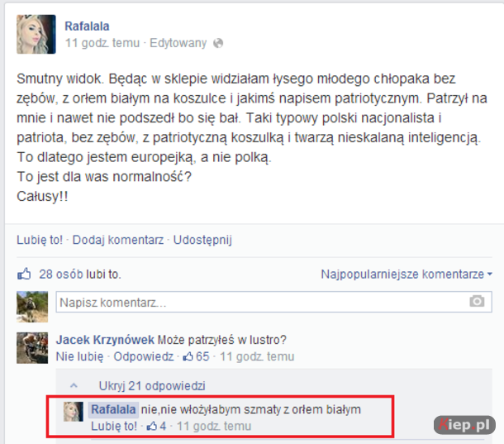View the '28 osób' who like this
The height and width of the screenshot is (444, 504).
click(61, 275)
